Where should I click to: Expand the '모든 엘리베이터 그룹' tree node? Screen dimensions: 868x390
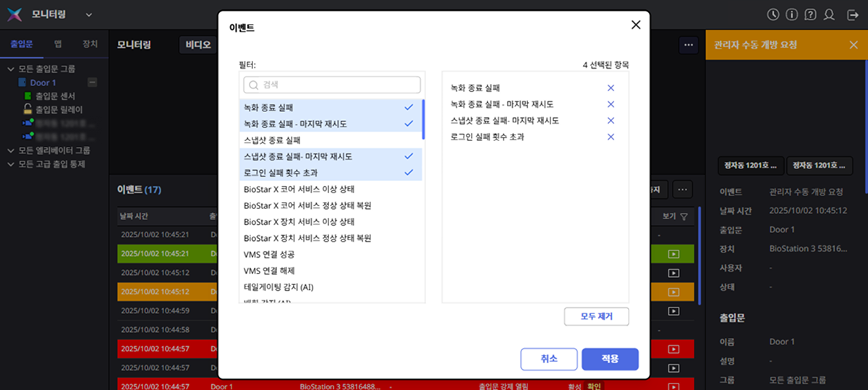point(11,151)
